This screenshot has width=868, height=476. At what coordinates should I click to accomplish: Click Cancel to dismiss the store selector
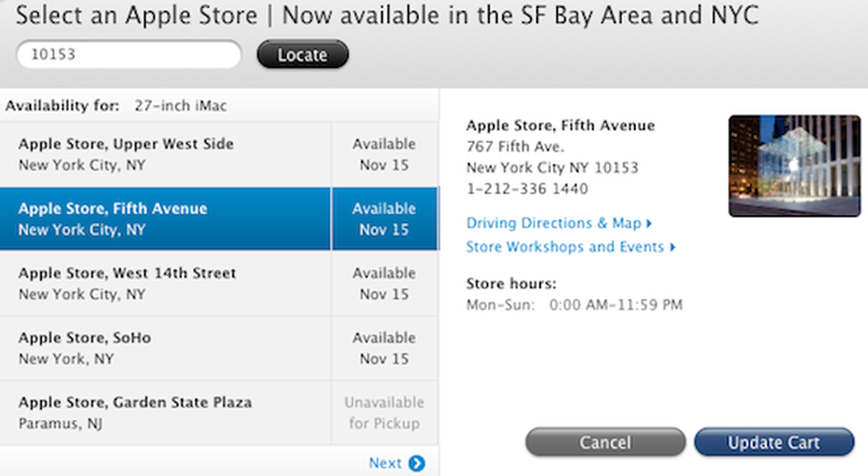605,442
